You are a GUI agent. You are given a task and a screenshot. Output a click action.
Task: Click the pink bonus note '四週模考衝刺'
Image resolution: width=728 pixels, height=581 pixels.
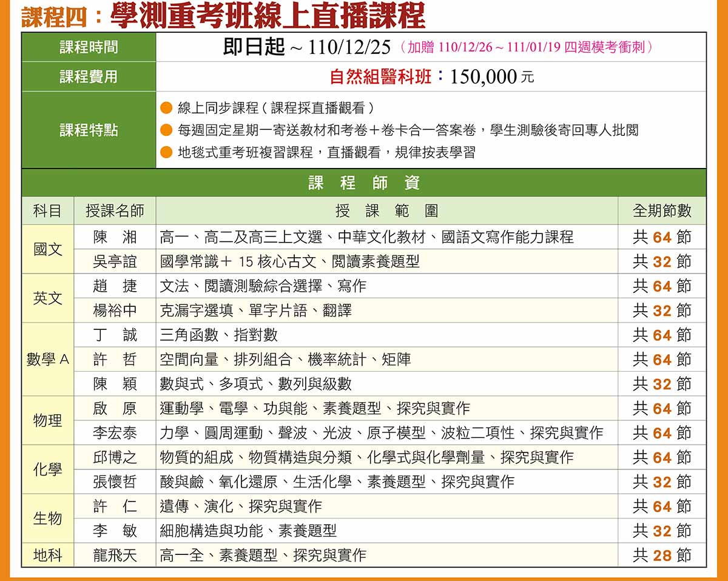pyautogui.click(x=607, y=47)
